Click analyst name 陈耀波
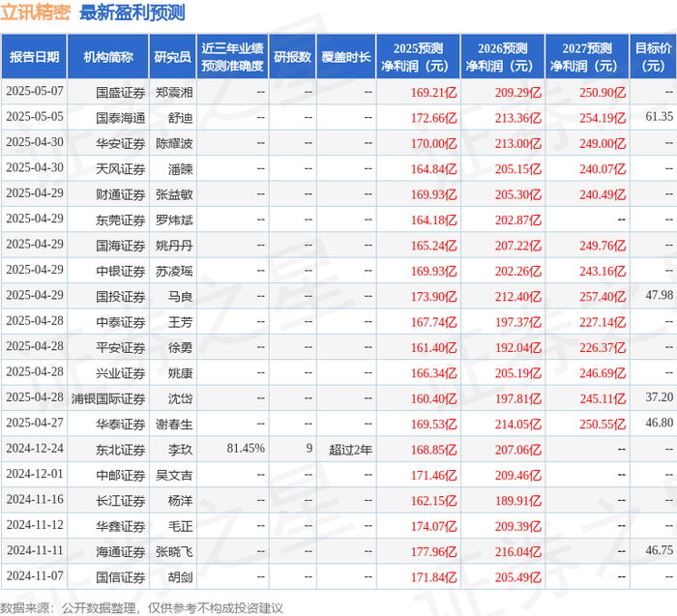This screenshot has height=616, width=677. pyautogui.click(x=174, y=143)
